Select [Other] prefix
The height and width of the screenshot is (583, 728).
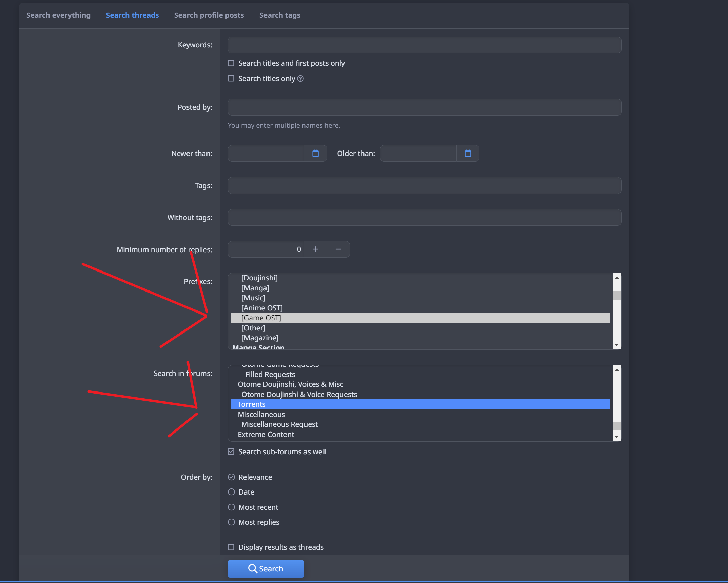pos(420,328)
